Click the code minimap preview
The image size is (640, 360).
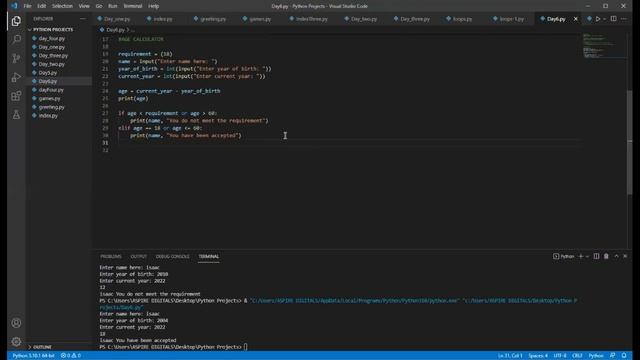603,46
